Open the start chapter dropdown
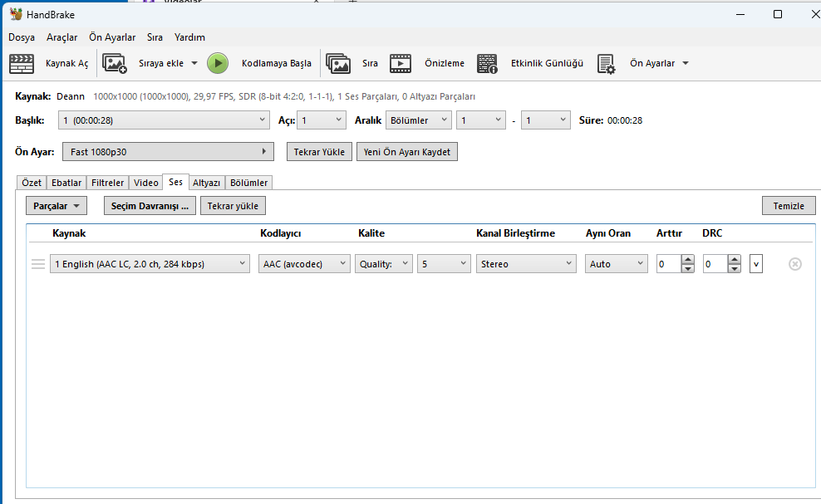The width and height of the screenshot is (821, 504). pyautogui.click(x=481, y=120)
